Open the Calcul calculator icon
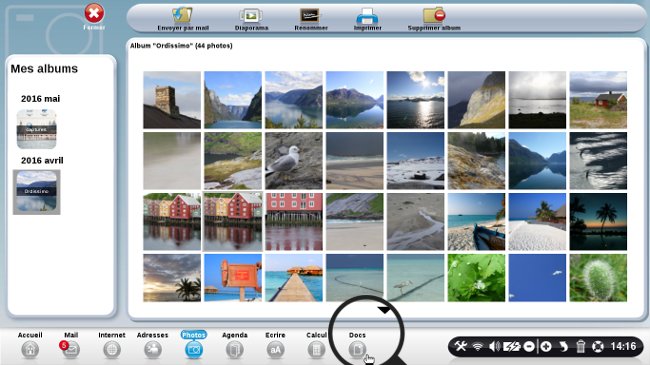Screen dimensions: 650x365 coord(316,350)
